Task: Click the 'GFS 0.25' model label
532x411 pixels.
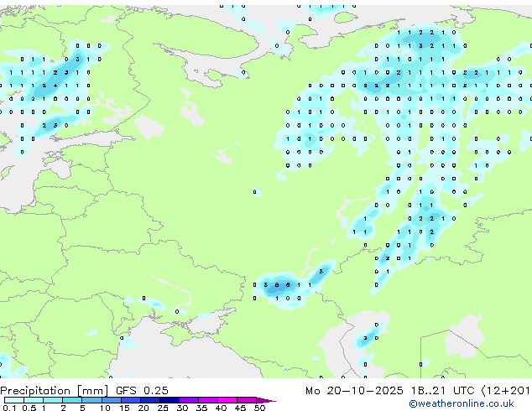Action: pos(142,390)
